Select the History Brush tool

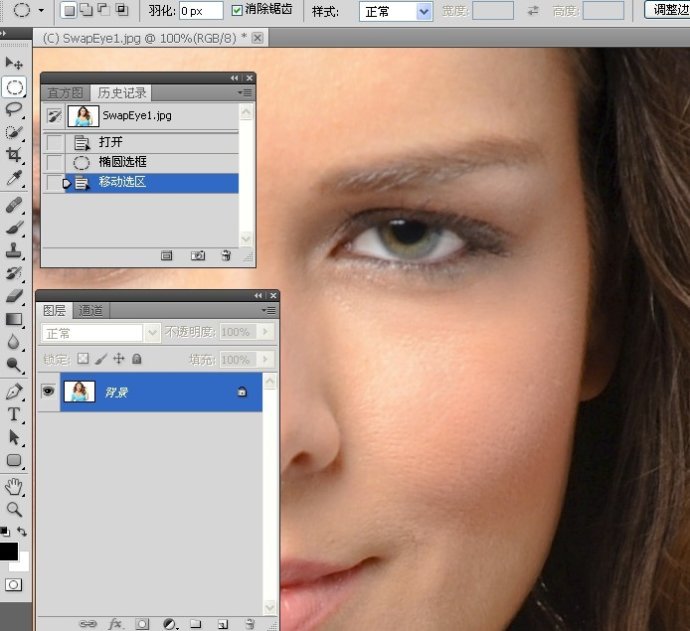click(14, 273)
